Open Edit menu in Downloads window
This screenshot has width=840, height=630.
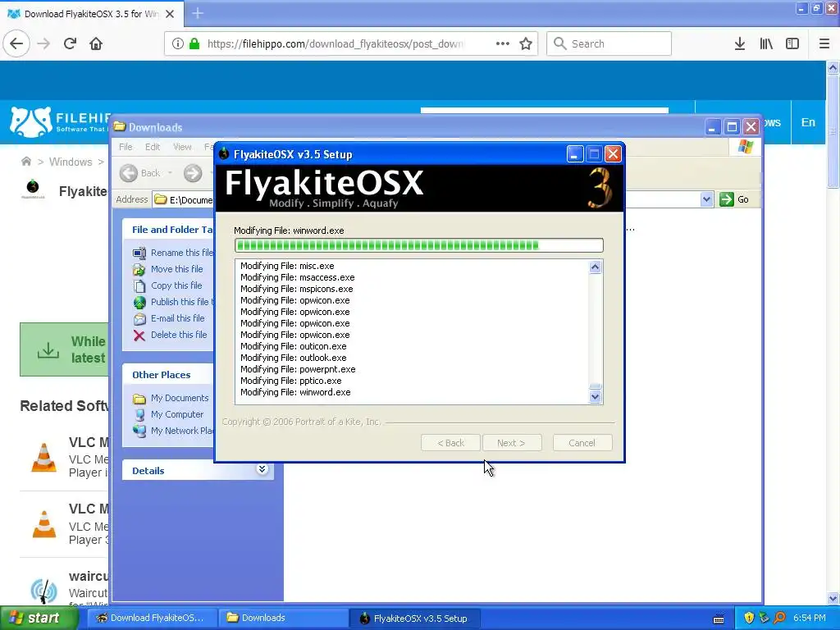(x=153, y=147)
